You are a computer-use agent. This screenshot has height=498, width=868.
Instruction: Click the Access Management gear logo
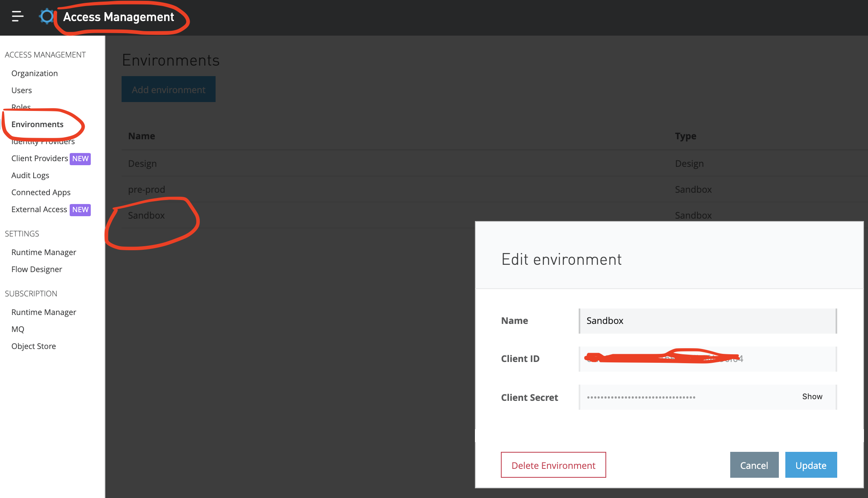tap(47, 16)
